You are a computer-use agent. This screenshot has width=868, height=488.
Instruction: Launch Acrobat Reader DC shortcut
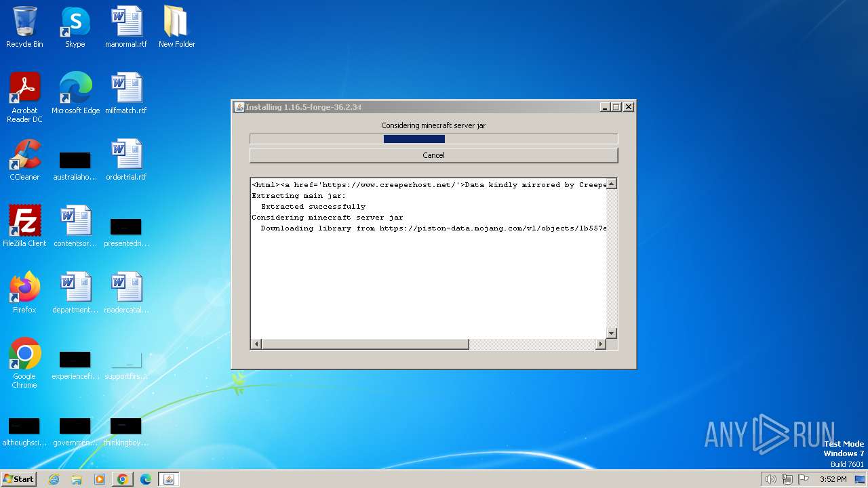[x=24, y=98]
